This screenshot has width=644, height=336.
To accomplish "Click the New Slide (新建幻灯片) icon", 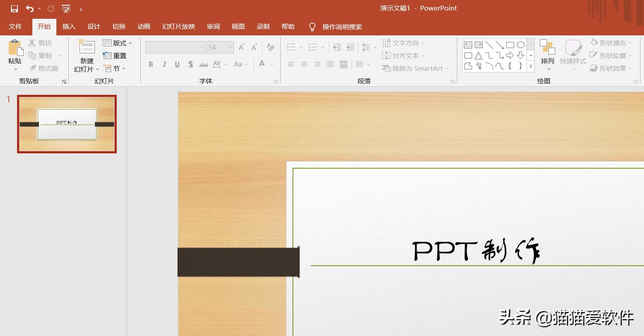I will 87,47.
